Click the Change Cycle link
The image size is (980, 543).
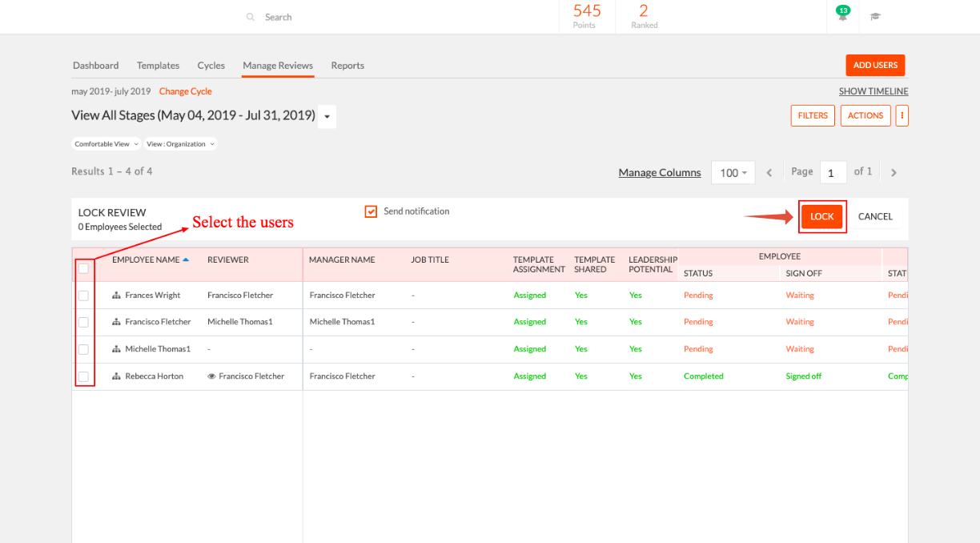[185, 91]
